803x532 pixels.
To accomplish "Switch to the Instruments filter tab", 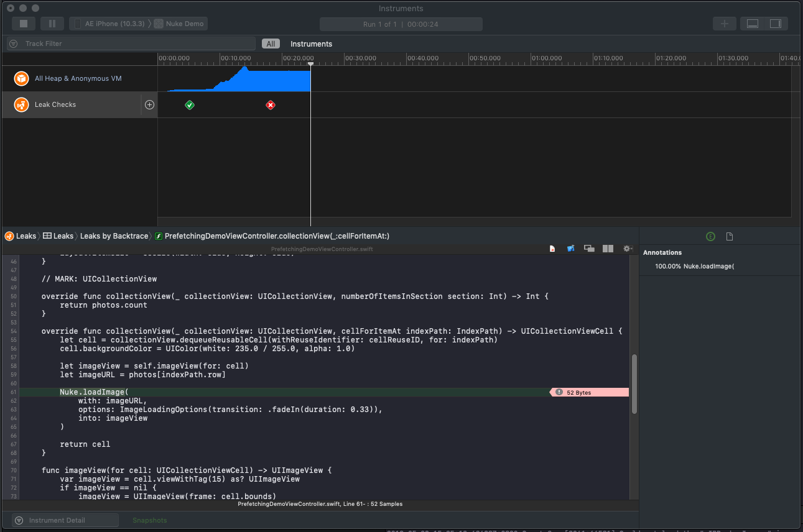I will pos(311,44).
